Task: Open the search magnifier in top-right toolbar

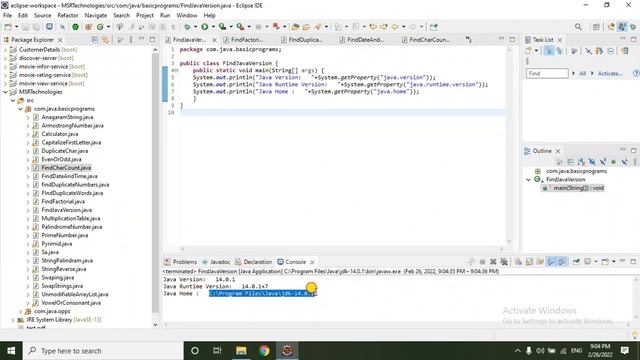Action: [578, 27]
